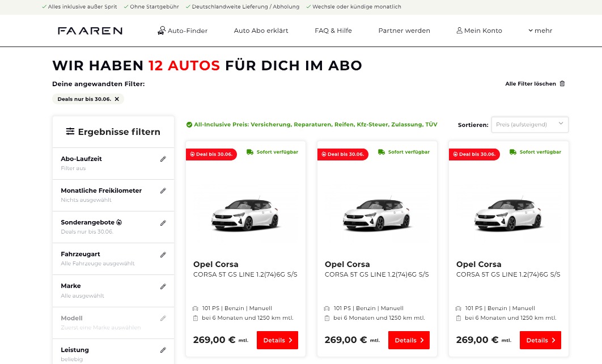This screenshot has height=364, width=602.
Task: Click the Ergebnisse filtern sliders icon
Action: tap(70, 132)
